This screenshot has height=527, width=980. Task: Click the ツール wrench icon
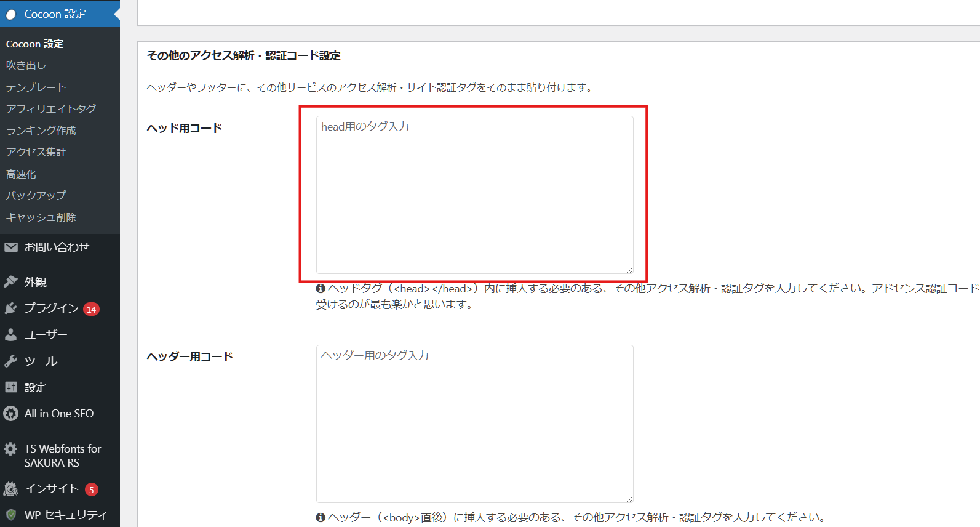11,361
